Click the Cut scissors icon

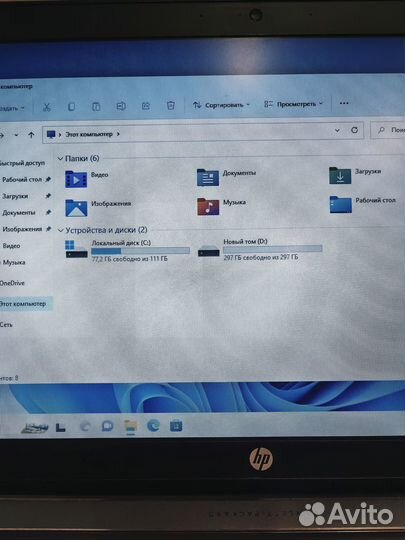pos(46,107)
